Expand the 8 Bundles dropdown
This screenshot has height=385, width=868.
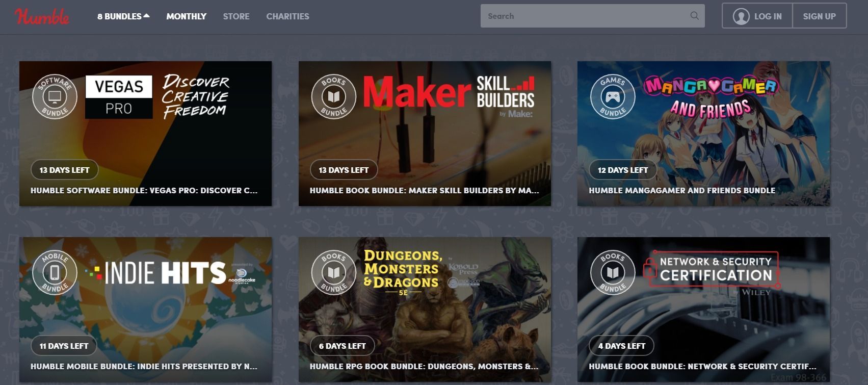click(123, 16)
